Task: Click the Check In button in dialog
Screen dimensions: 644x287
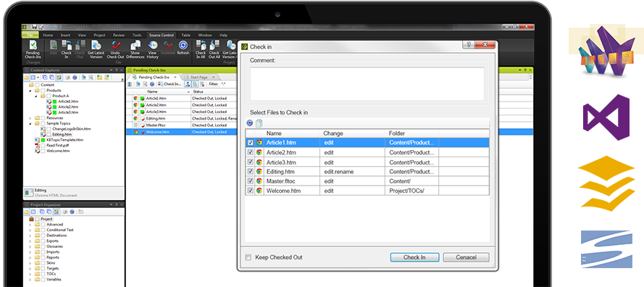Action: [414, 257]
